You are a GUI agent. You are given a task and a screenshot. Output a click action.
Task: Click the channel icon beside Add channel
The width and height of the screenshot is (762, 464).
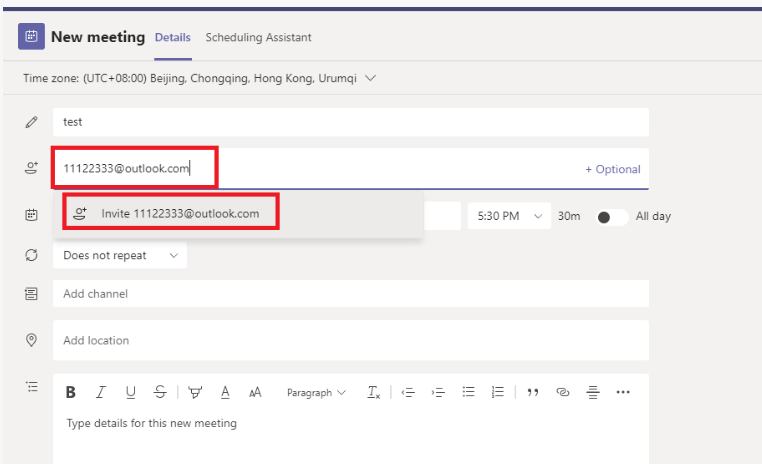point(32,293)
